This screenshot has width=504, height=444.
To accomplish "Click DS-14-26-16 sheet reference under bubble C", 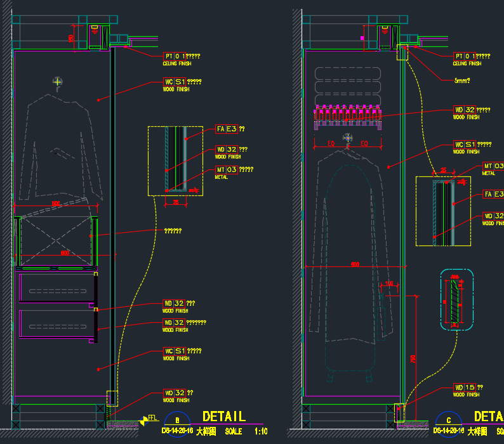I will coord(449,431).
